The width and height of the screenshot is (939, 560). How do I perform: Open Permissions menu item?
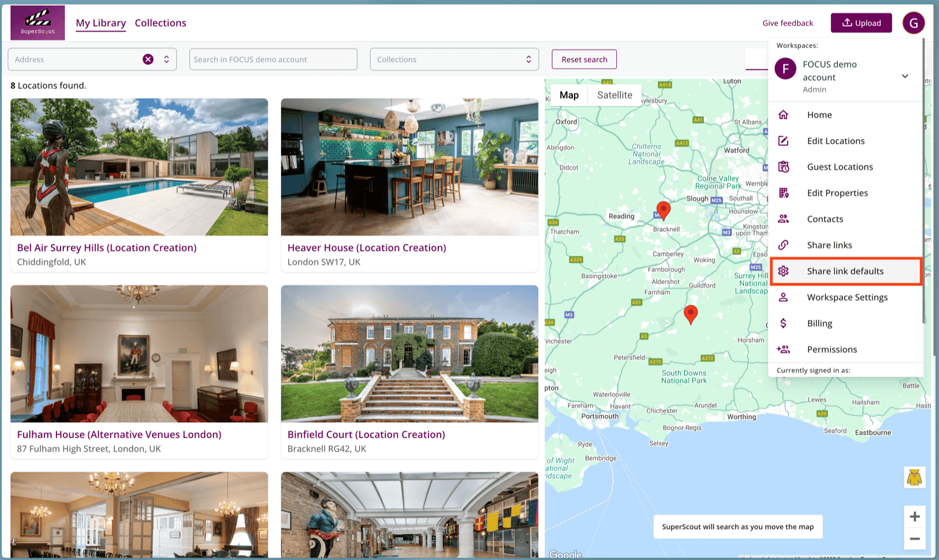tap(846, 349)
